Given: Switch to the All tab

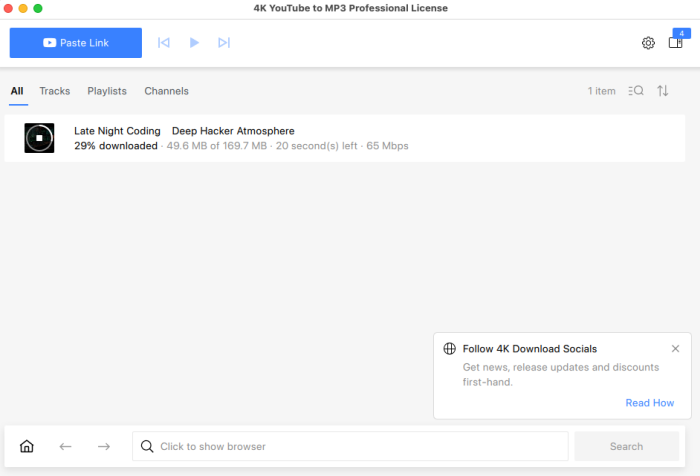Looking at the screenshot, I should tap(17, 91).
